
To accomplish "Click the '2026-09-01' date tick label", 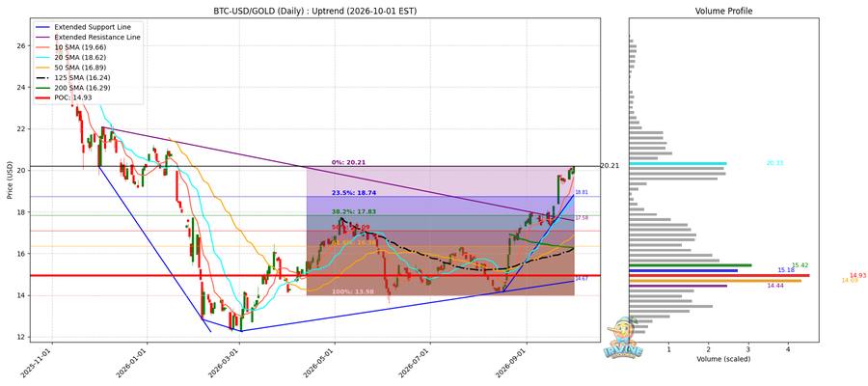I will [x=513, y=364].
